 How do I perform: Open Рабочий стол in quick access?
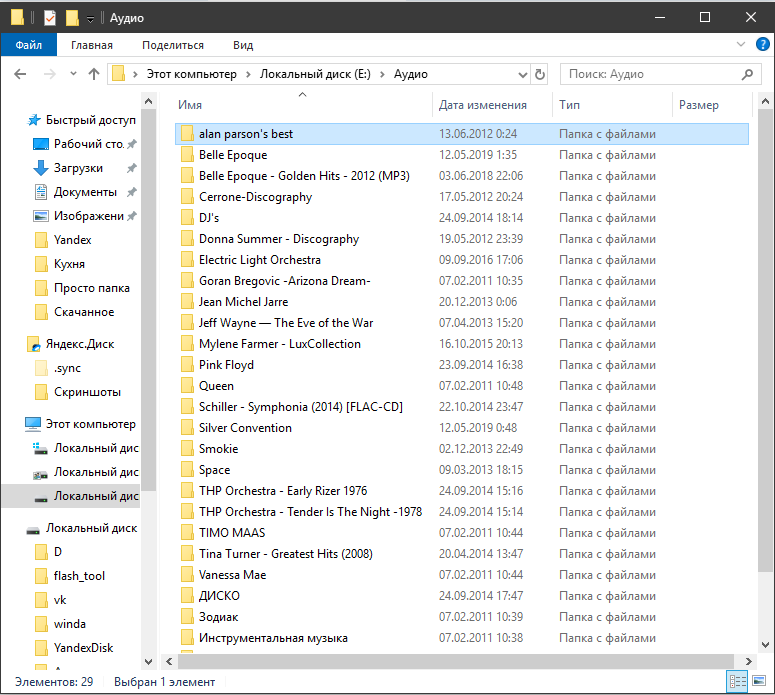pyautogui.click(x=88, y=144)
